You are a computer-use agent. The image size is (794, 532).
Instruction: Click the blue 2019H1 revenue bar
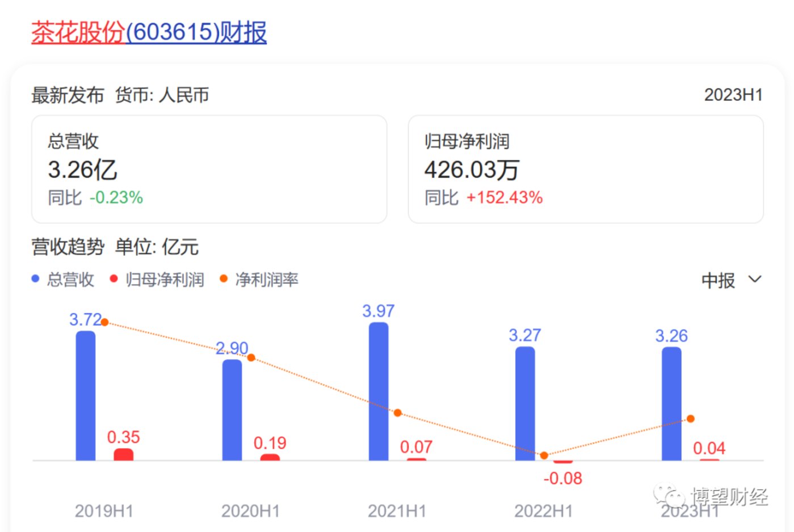(x=86, y=396)
